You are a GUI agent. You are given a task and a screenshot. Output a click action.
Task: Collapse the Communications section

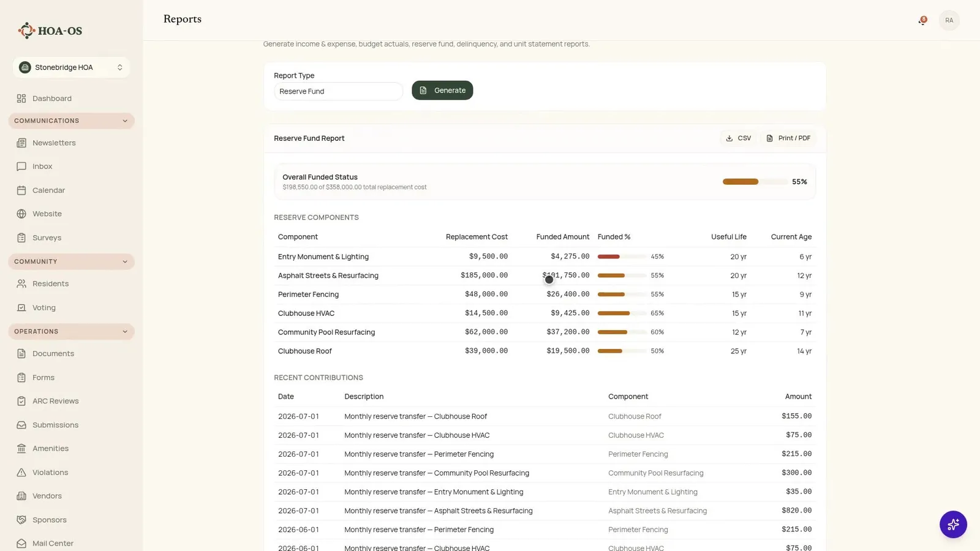(71, 121)
